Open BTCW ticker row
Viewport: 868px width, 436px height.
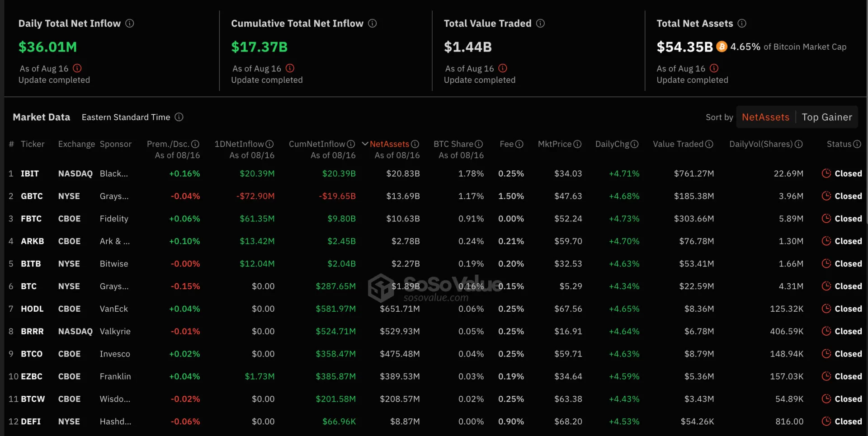[x=33, y=399]
